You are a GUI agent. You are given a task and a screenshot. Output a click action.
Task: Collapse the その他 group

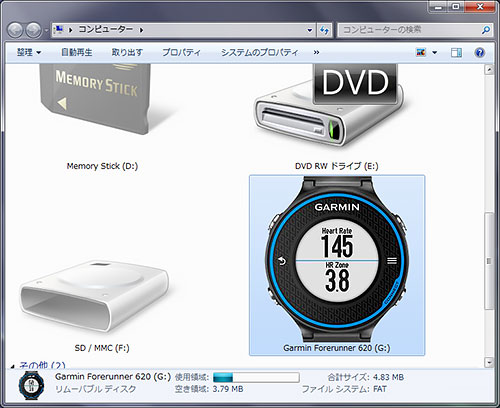[12, 366]
